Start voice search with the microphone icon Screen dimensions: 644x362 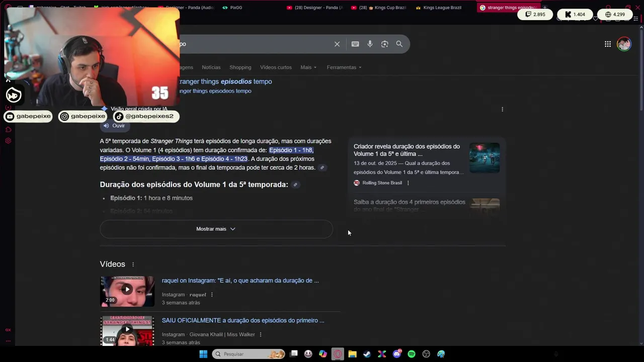(x=370, y=44)
